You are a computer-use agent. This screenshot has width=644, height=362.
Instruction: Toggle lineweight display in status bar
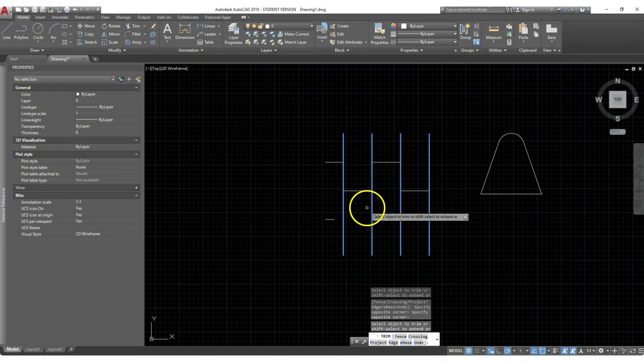[555, 350]
